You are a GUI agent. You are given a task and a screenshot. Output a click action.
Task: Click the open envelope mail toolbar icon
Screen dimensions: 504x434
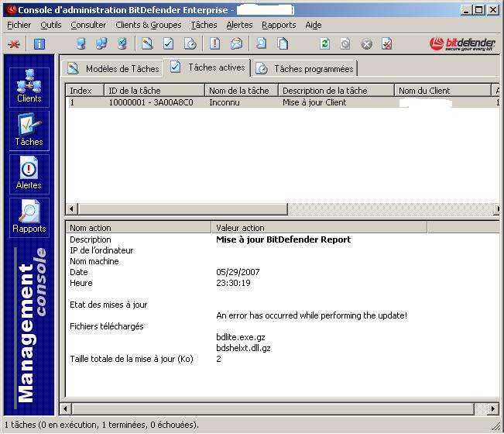[236, 43]
